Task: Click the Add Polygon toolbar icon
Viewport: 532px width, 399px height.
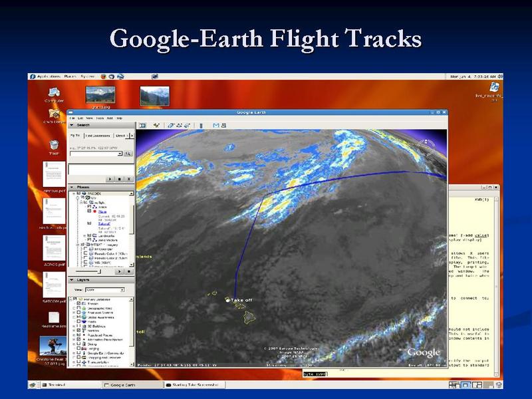Action: tap(171, 126)
